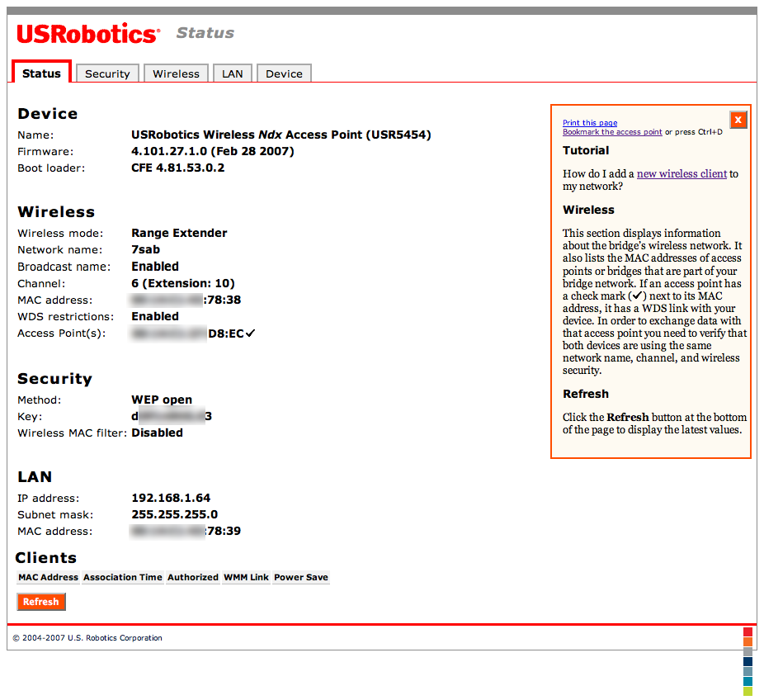Click the 'Association Time' column header
The width and height of the screenshot is (764, 700).
[x=123, y=577]
